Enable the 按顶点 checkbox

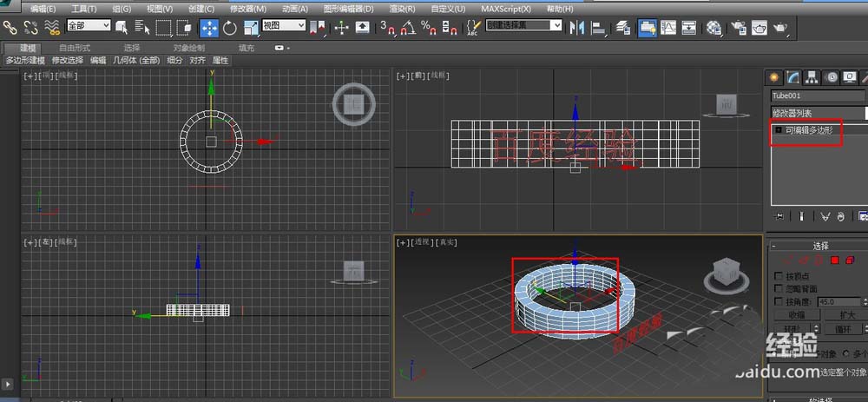click(779, 276)
